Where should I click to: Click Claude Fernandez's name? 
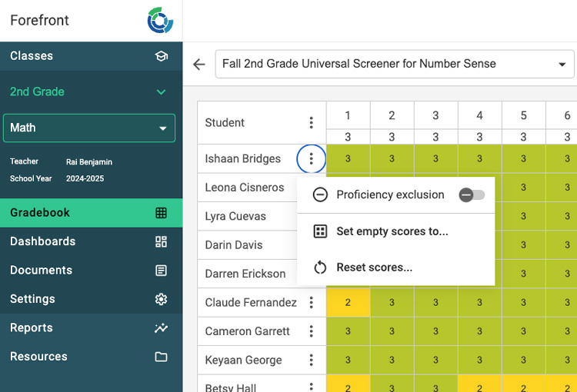[251, 302]
